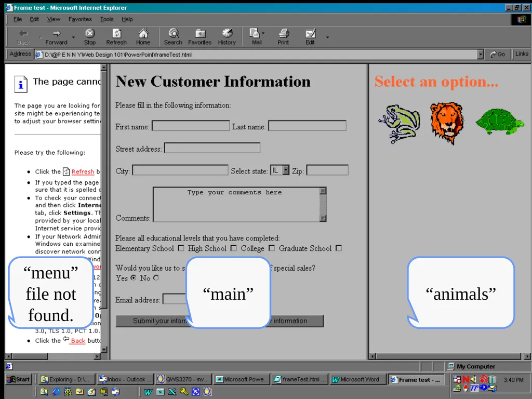532x399 pixels.
Task: Launch Excel from the quick launch X icon
Action: 172,392
